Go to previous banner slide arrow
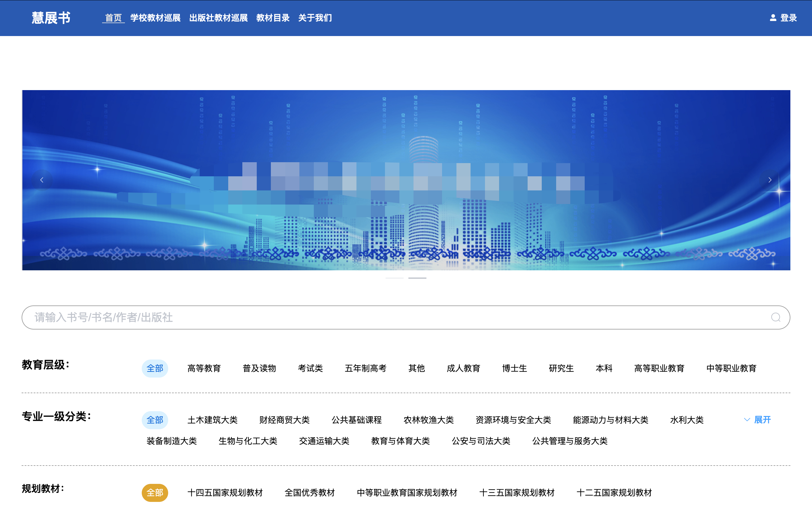The height and width of the screenshot is (507, 812). pyautogui.click(x=41, y=180)
